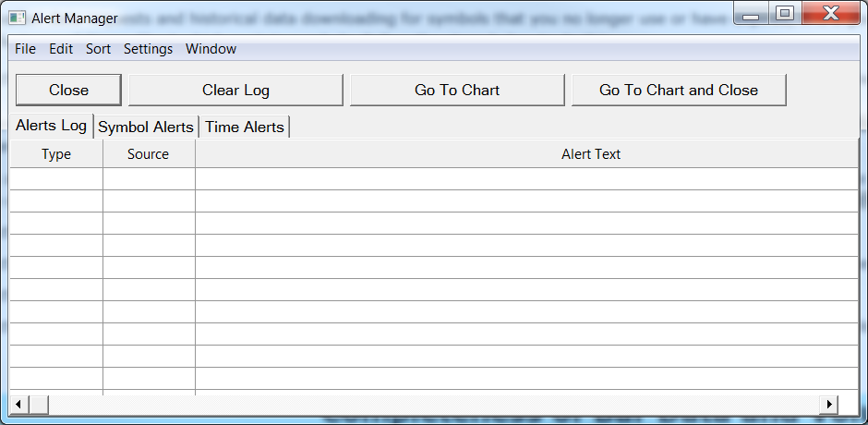This screenshot has height=425, width=868.
Task: Switch to the Time Alerts tab
Action: click(245, 127)
